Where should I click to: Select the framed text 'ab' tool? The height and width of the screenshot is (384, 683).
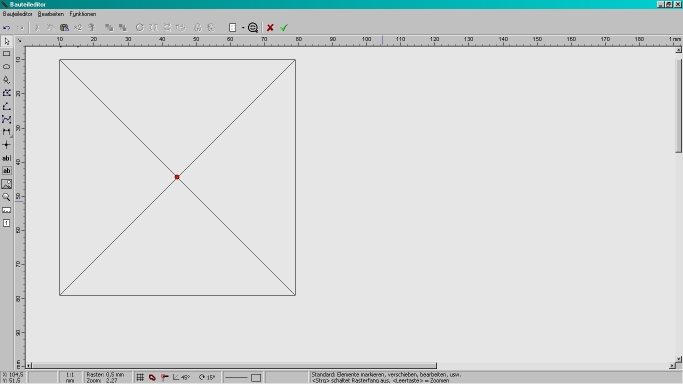7,171
